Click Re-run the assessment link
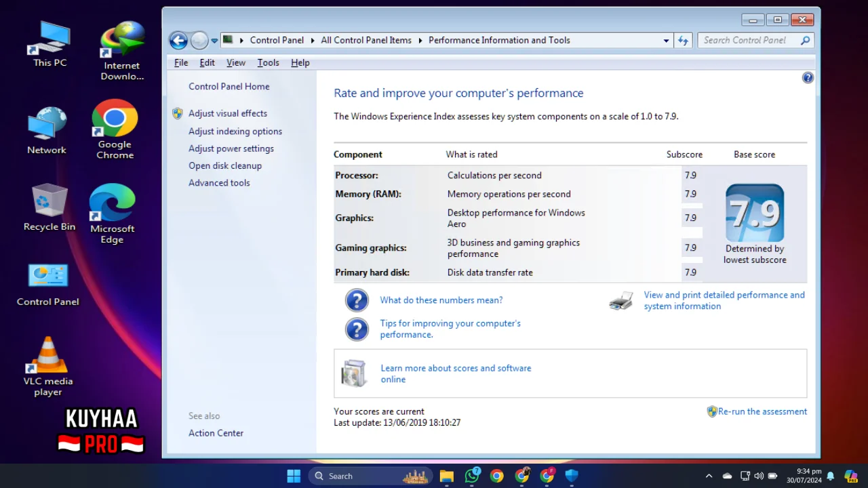The height and width of the screenshot is (488, 868). [x=763, y=411]
